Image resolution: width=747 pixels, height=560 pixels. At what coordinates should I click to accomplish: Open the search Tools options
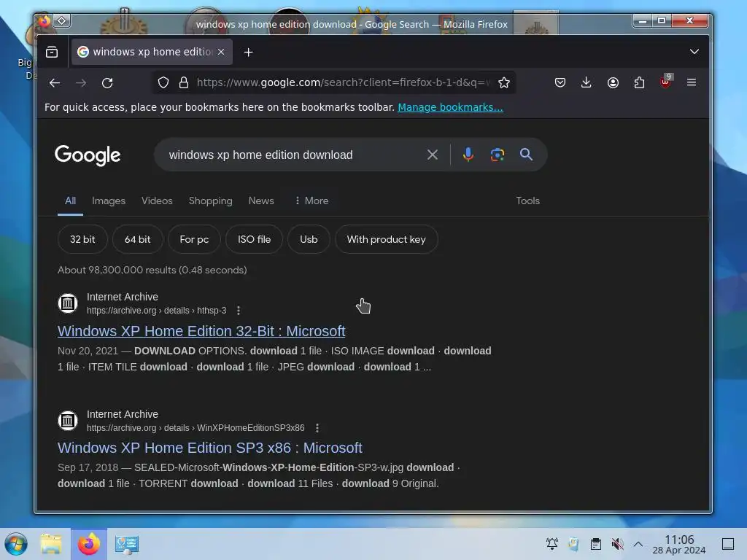[x=528, y=201]
